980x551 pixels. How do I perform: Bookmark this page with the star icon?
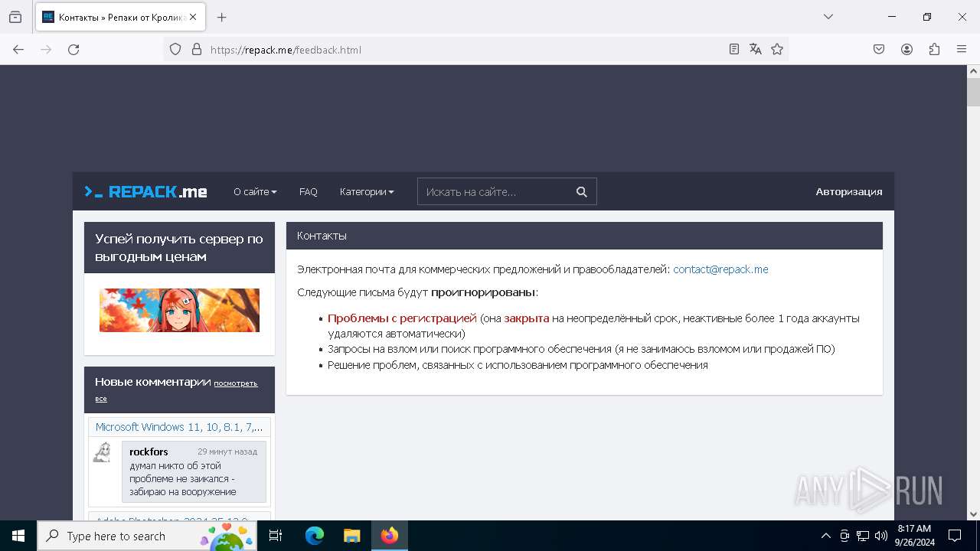click(777, 49)
